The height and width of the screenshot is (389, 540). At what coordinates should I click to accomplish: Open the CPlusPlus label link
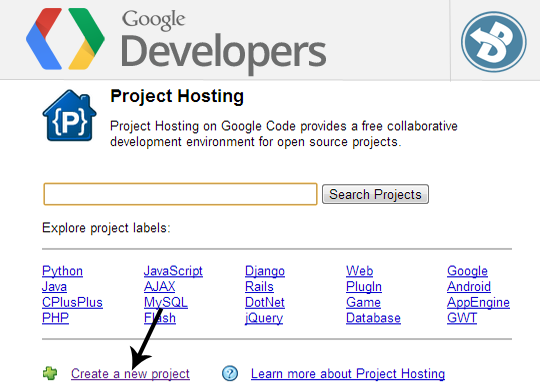tap(72, 302)
